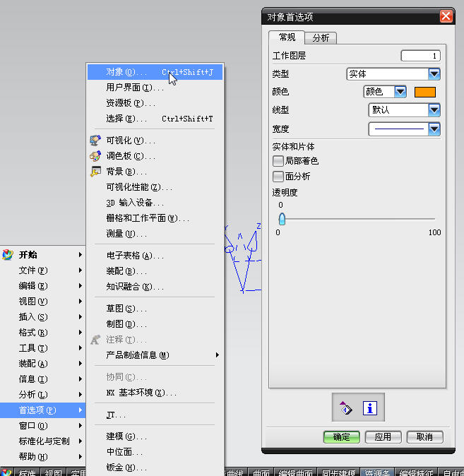Screen dimensions: 464x476
Task: Switch to the 分析 tab
Action: 321,38
